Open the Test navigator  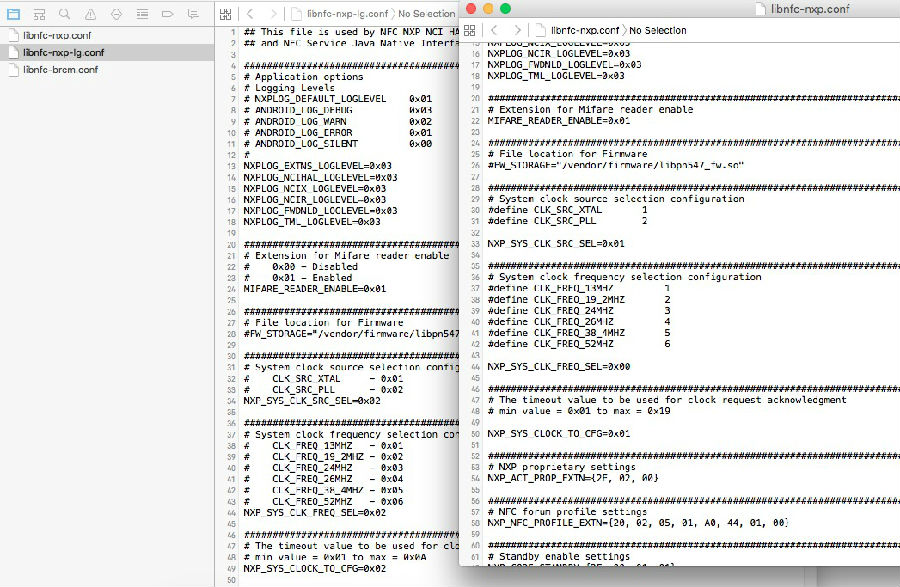tap(116, 14)
